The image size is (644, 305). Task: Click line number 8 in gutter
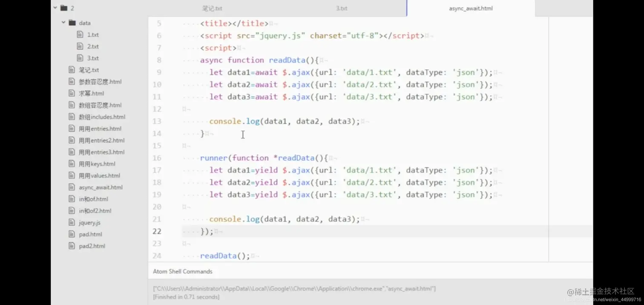click(x=159, y=60)
